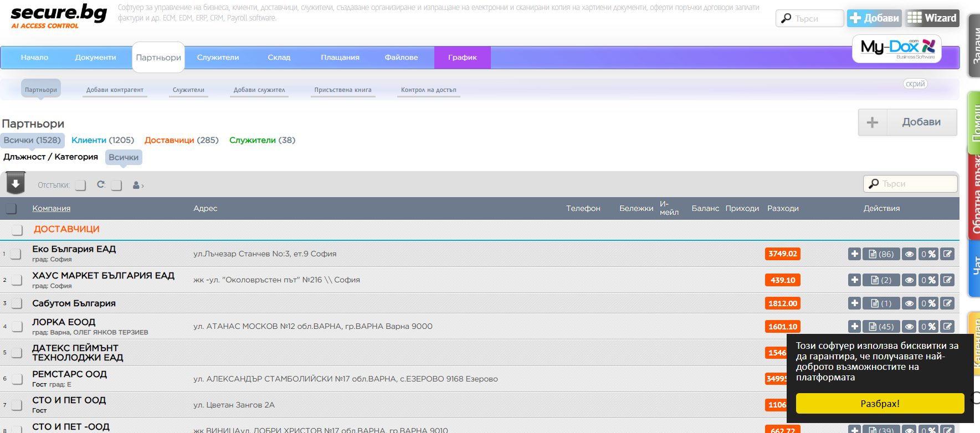The height and width of the screenshot is (433, 980).
Task: Click the download arrow ribbon icon
Action: click(16, 183)
